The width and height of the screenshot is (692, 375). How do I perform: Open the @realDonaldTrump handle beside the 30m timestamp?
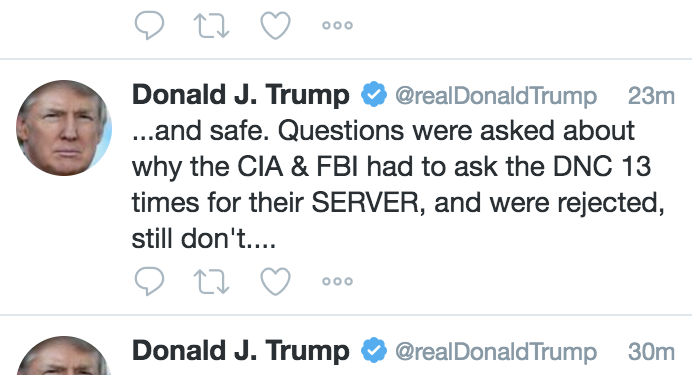point(496,352)
